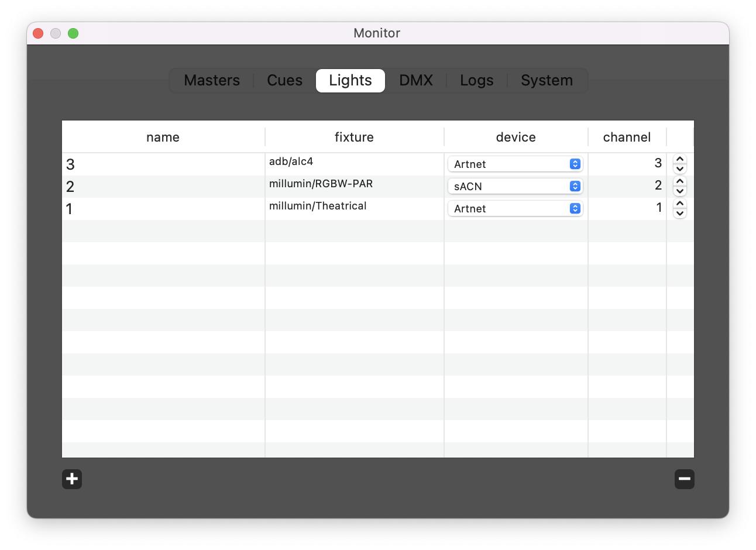Increase channel stepper for light 1
This screenshot has width=756, height=550.
(x=679, y=204)
